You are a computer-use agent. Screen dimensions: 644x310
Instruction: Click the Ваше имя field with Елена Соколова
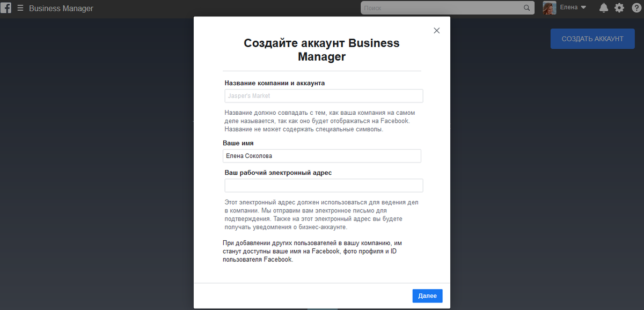tap(322, 156)
